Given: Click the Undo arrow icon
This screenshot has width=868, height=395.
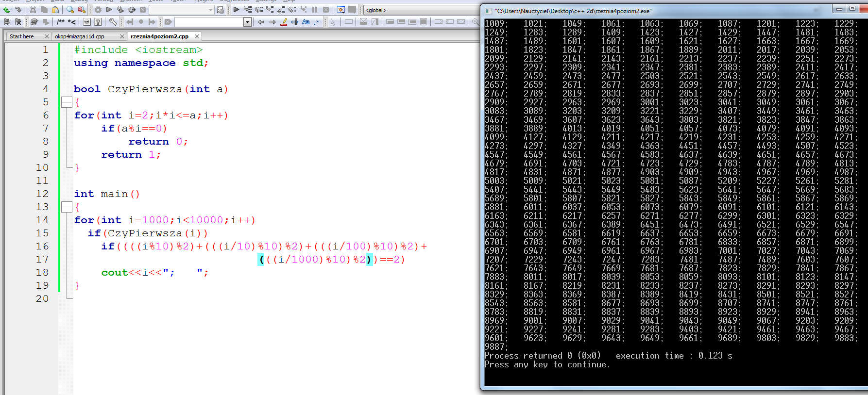Looking at the screenshot, I should coord(7,10).
